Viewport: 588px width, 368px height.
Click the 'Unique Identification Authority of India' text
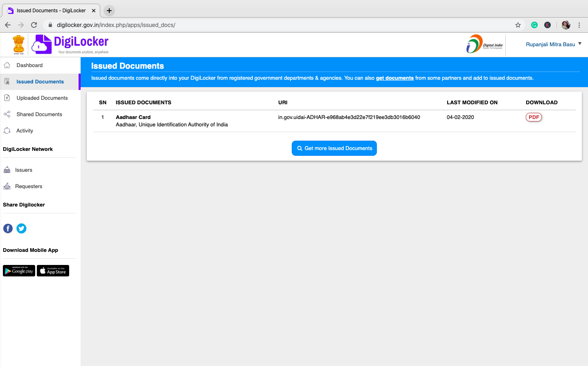pos(183,125)
